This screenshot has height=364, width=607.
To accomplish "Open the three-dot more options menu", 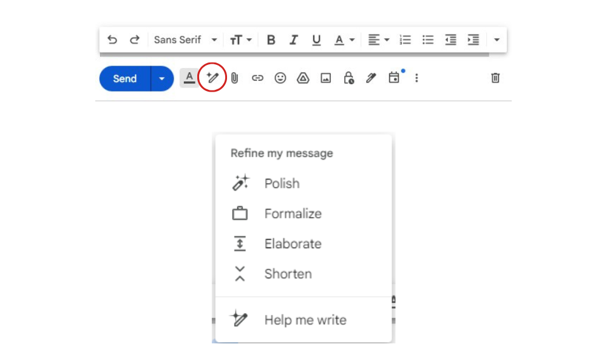I will 416,78.
